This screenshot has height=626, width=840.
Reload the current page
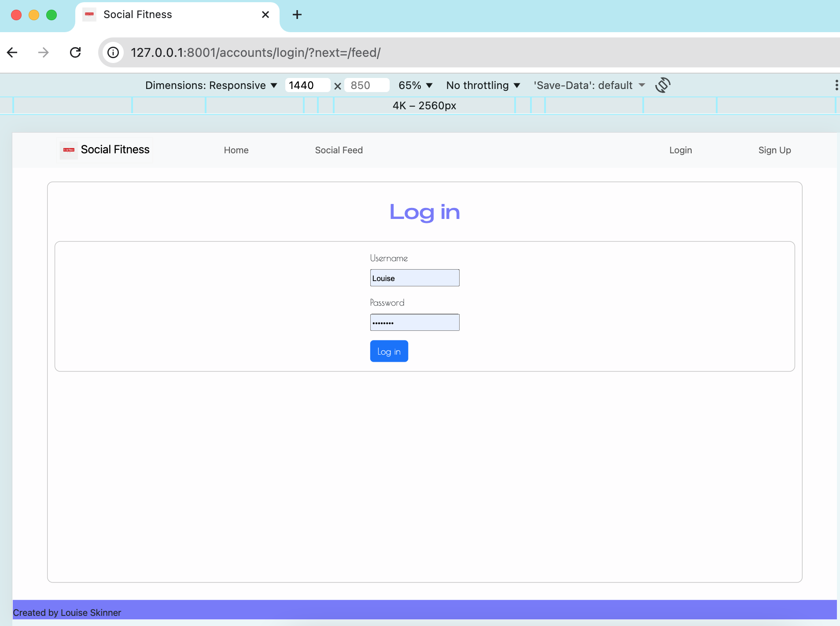coord(75,52)
